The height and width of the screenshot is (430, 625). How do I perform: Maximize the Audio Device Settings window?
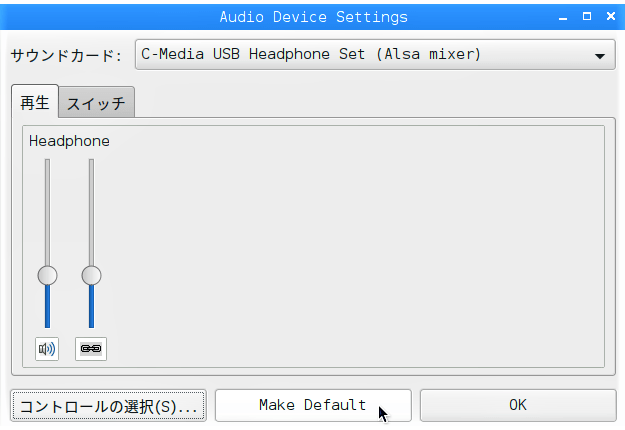click(x=587, y=16)
